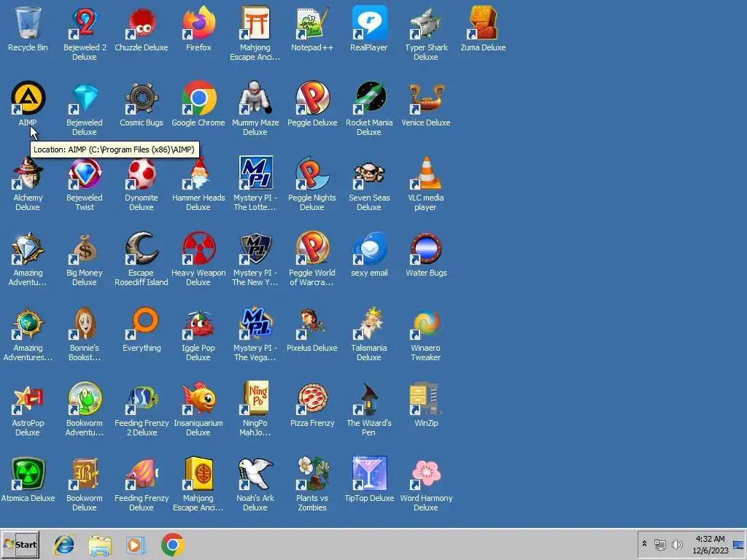Screen dimensions: 747x560
Task: Click Feeding Frenzy 2 Deluxe icon
Action: [x=142, y=399]
